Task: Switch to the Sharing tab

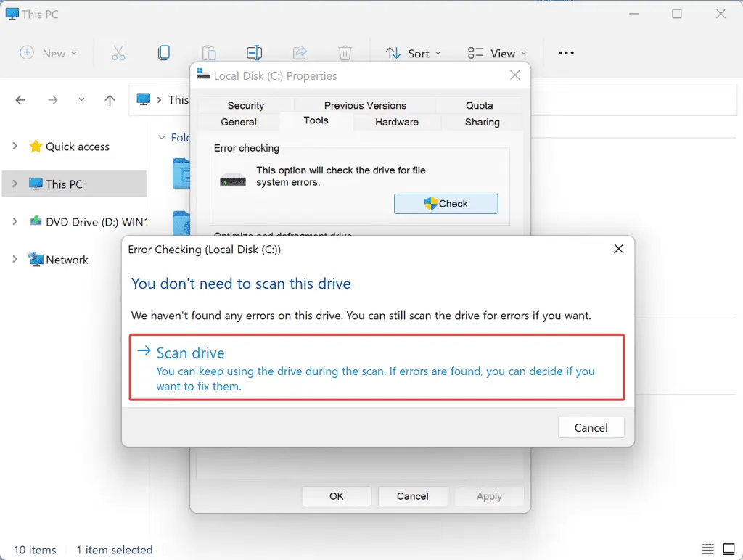Action: click(x=482, y=122)
